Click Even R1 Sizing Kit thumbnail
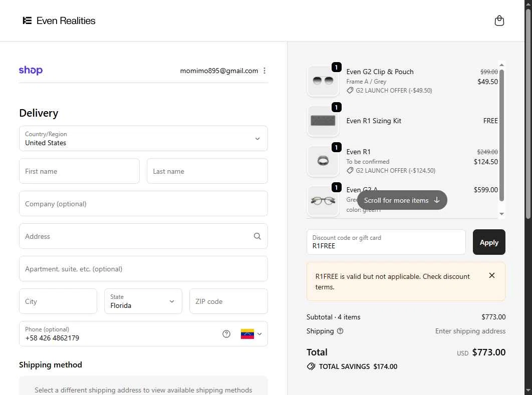 [323, 121]
